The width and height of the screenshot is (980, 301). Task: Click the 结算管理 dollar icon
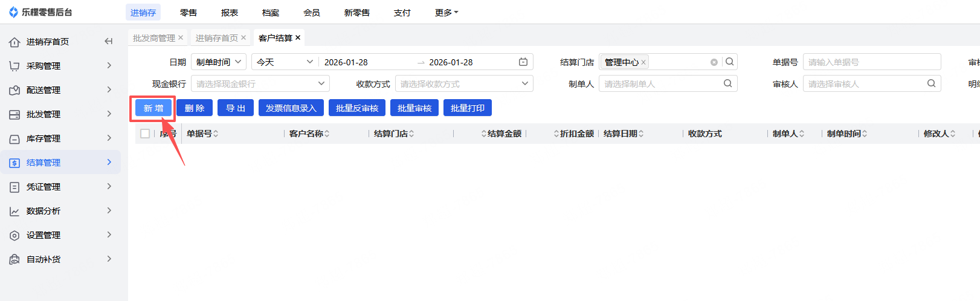[x=15, y=163]
